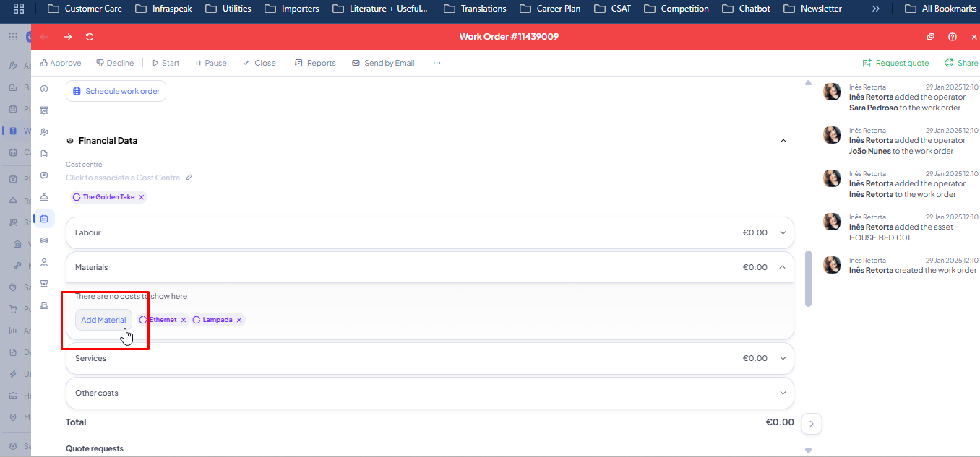Open the Utilities bookmark folder

[x=228, y=9]
